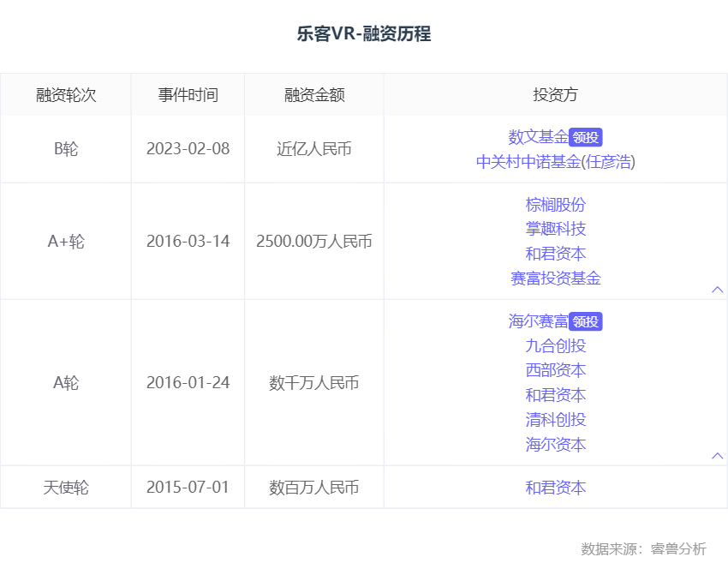Open the 掌趣科技 investor page
Image resolution: width=728 pixels, height=587 pixels.
coord(556,229)
